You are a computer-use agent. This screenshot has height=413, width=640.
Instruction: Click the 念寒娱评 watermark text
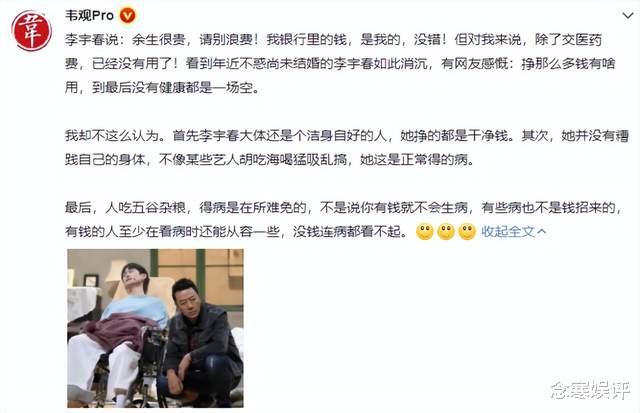point(590,391)
